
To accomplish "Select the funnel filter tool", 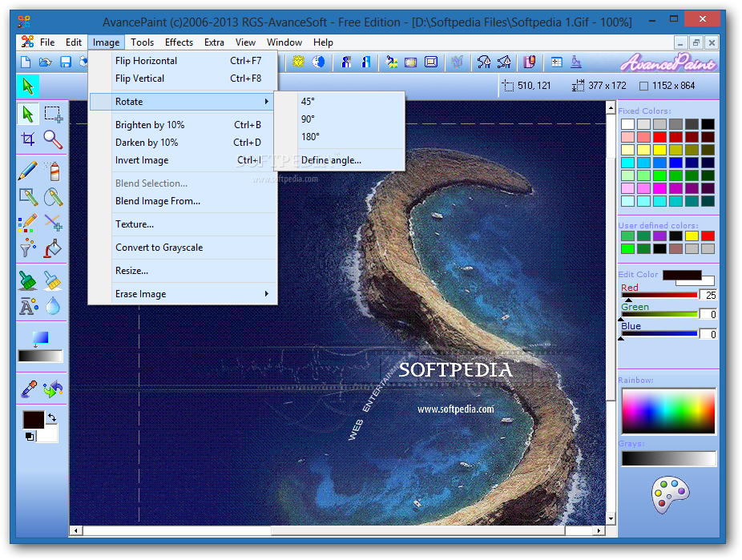I will click(x=28, y=248).
